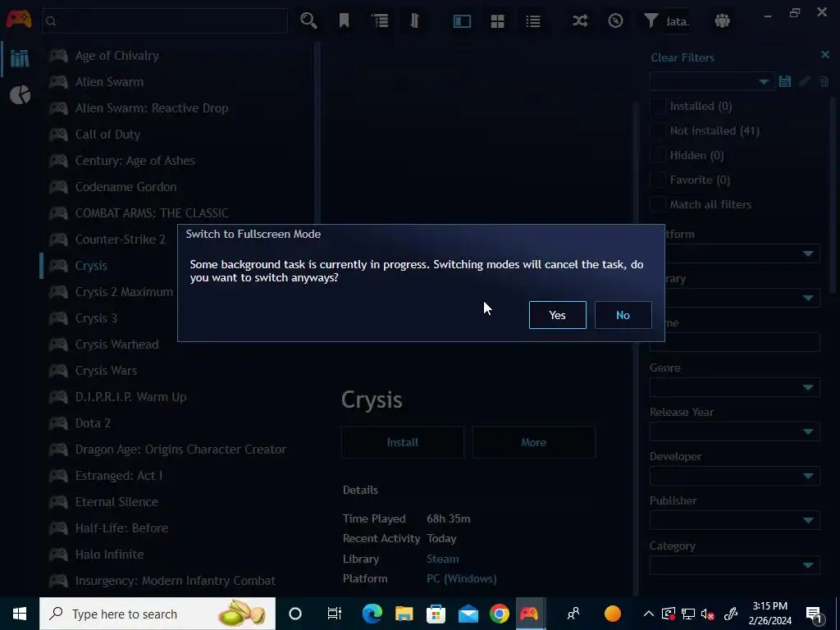Viewport: 840px width, 630px height.
Task: Open the notification center icon
Action: pyautogui.click(x=814, y=614)
